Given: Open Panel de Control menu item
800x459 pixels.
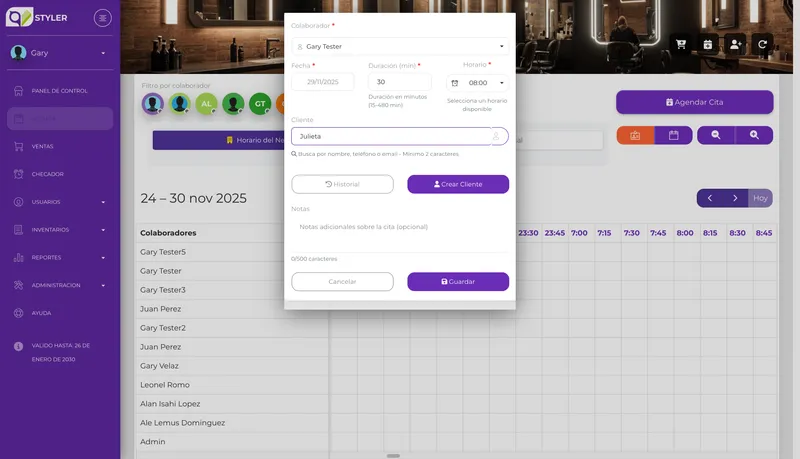Looking at the screenshot, I should click(x=60, y=91).
